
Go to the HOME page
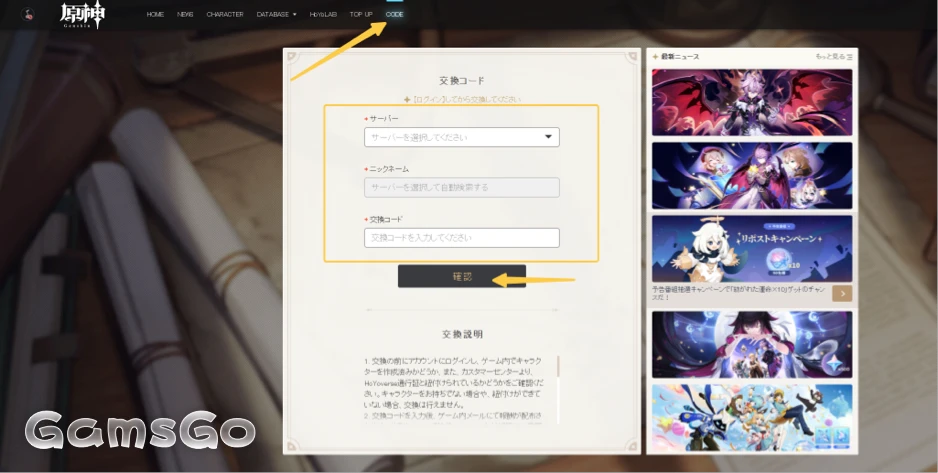tap(155, 15)
